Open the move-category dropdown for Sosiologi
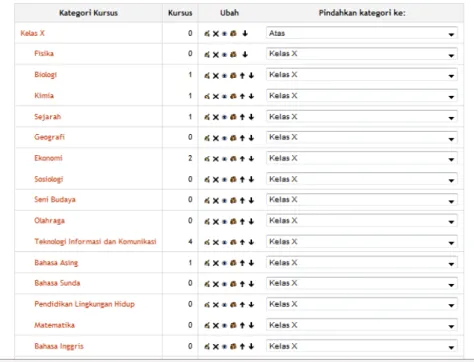The image size is (474, 362). [362, 179]
